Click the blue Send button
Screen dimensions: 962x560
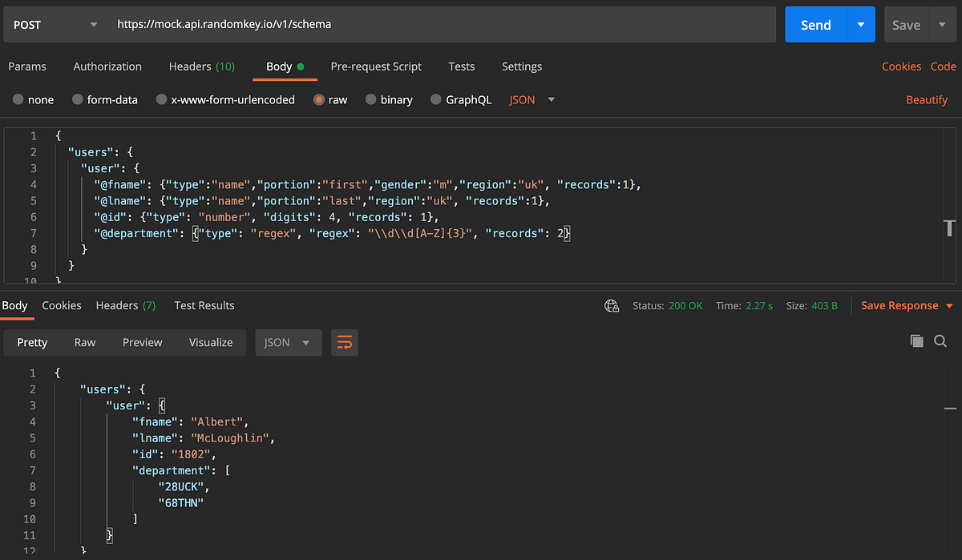coord(816,25)
